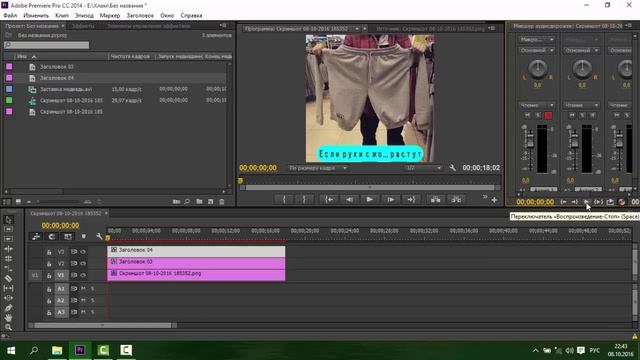Image resolution: width=640 pixels, height=360 pixels.
Task: Open Program Monitor sequence tab dropdown arrow
Action: pos(357,29)
